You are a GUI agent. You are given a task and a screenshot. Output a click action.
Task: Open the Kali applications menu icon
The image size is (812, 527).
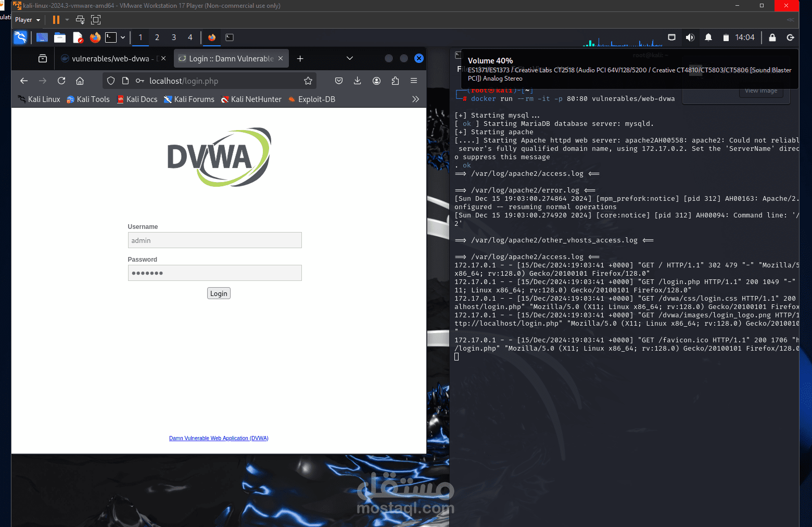20,37
